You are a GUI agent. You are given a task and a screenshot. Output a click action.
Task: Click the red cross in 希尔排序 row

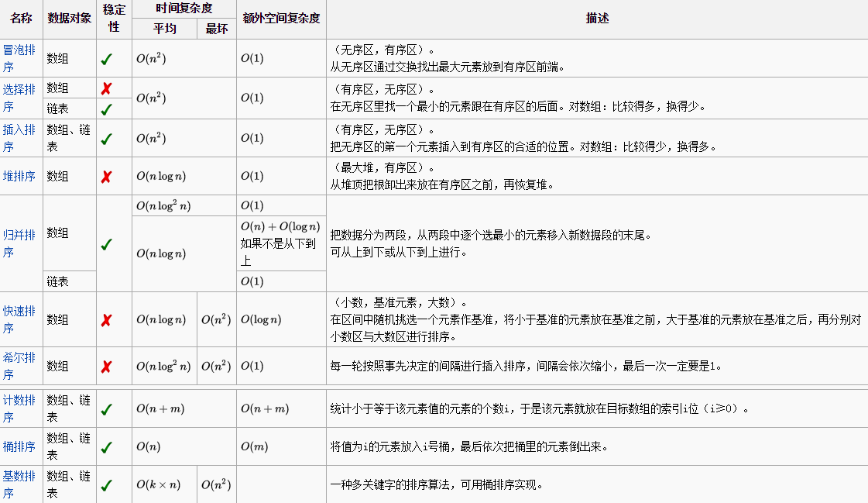coord(107,367)
